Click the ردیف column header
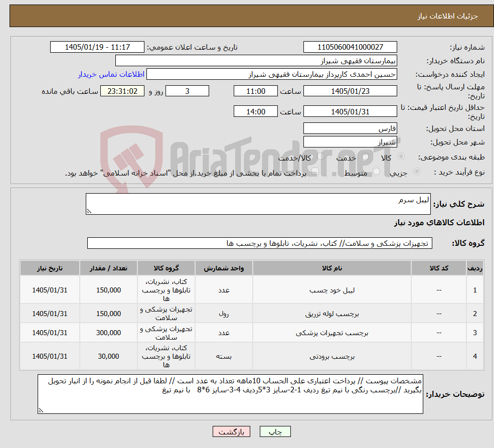494x448 pixels. tap(475, 268)
